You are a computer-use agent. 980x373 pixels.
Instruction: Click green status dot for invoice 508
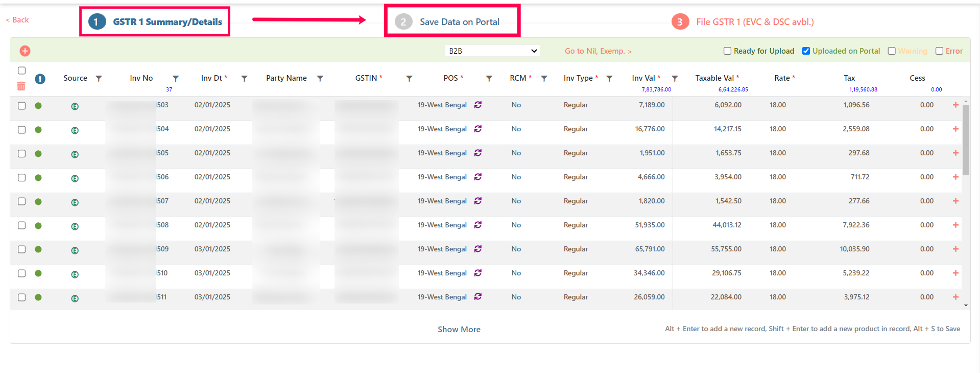[x=38, y=226]
